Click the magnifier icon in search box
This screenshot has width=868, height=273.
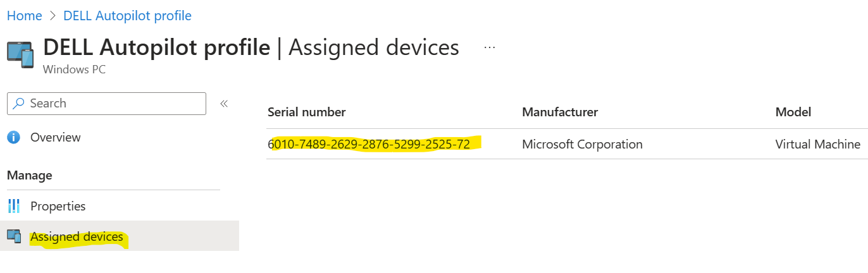point(19,103)
